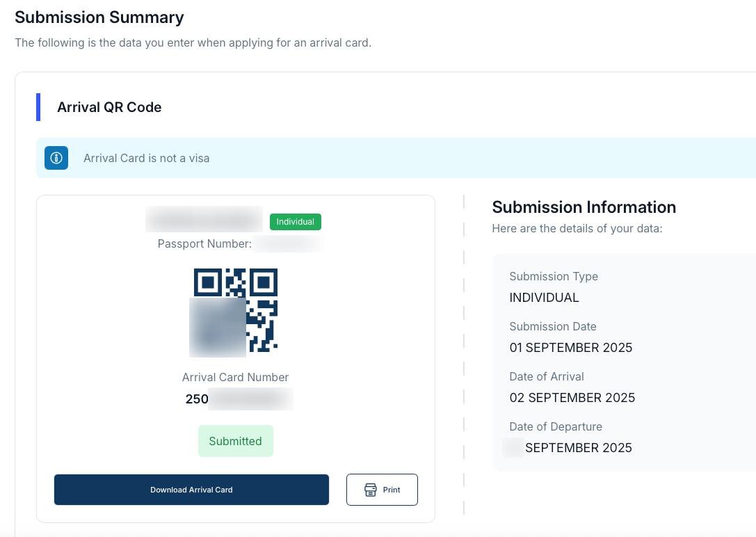756x537 pixels.
Task: Click the INDIVIDUAL submission type value
Action: click(x=544, y=298)
